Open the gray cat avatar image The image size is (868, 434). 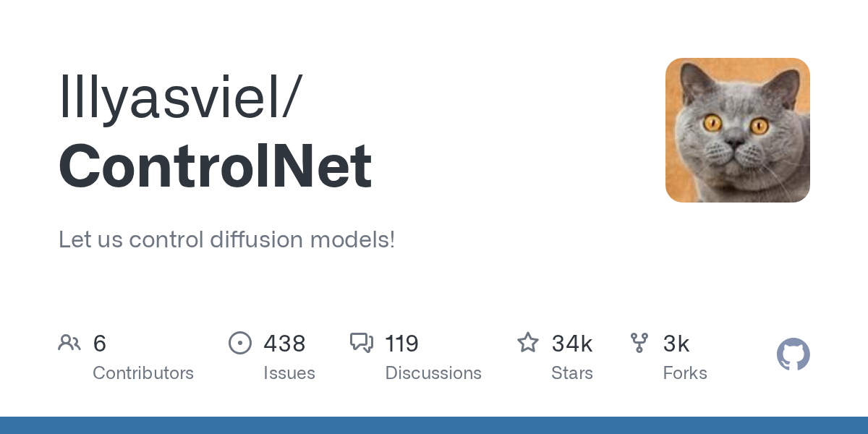tap(737, 130)
